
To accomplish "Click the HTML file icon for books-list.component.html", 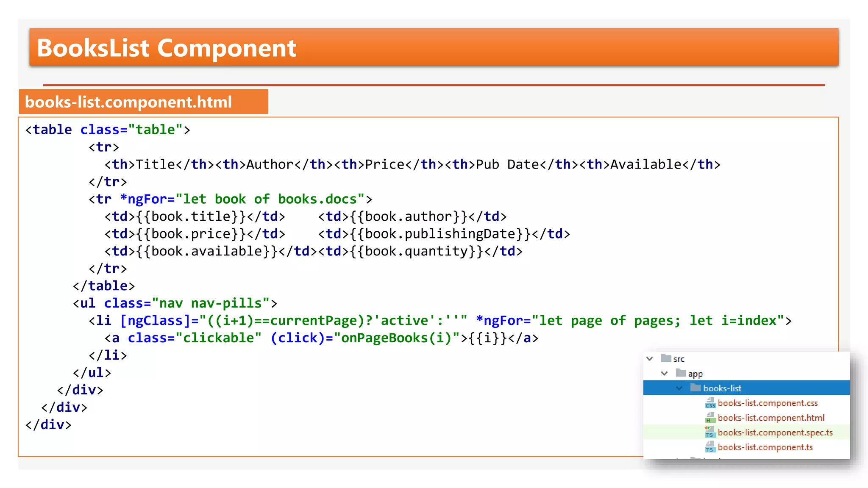I will pyautogui.click(x=710, y=418).
